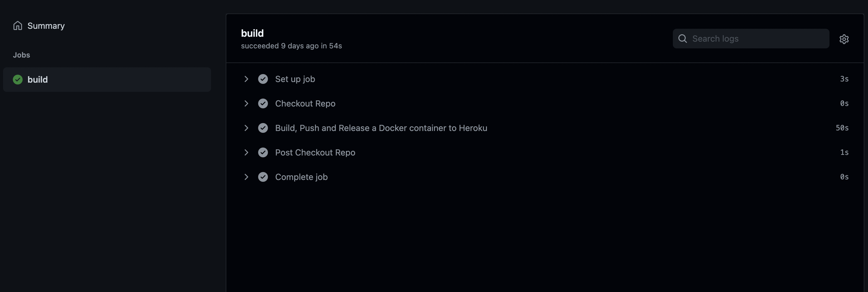The image size is (868, 292).
Task: Click the Checkout Repo checkmark icon
Action: coord(263,103)
